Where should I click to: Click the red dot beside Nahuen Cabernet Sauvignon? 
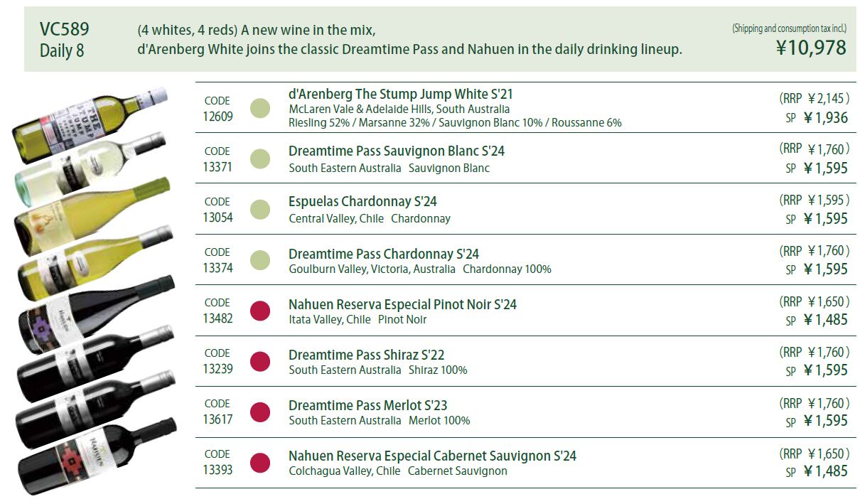[260, 462]
